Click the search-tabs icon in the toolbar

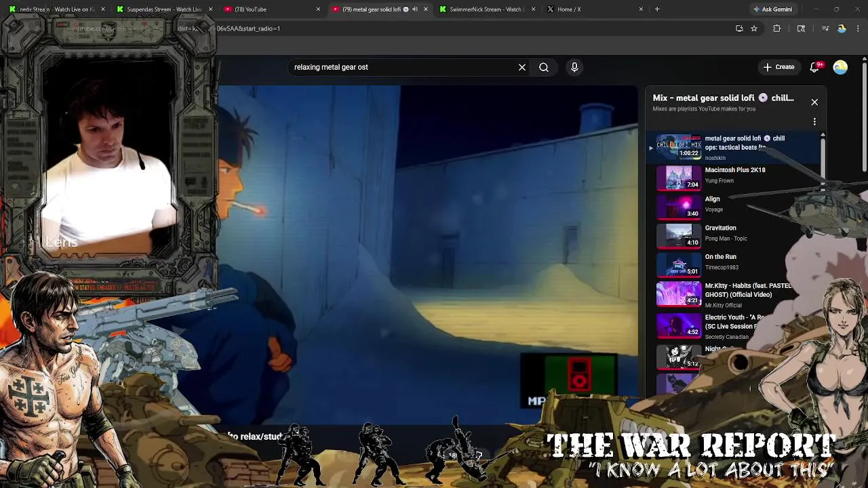(x=801, y=28)
